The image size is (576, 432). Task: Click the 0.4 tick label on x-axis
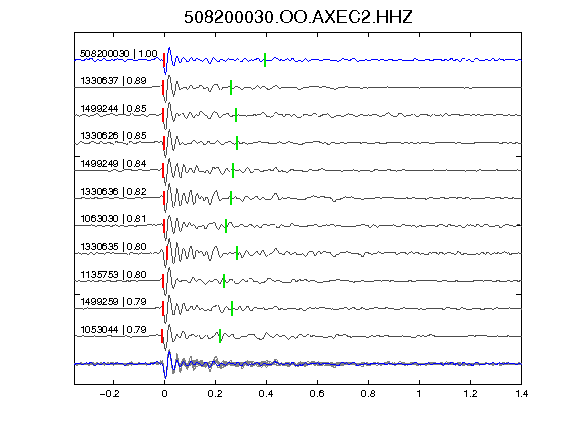pyautogui.click(x=266, y=394)
